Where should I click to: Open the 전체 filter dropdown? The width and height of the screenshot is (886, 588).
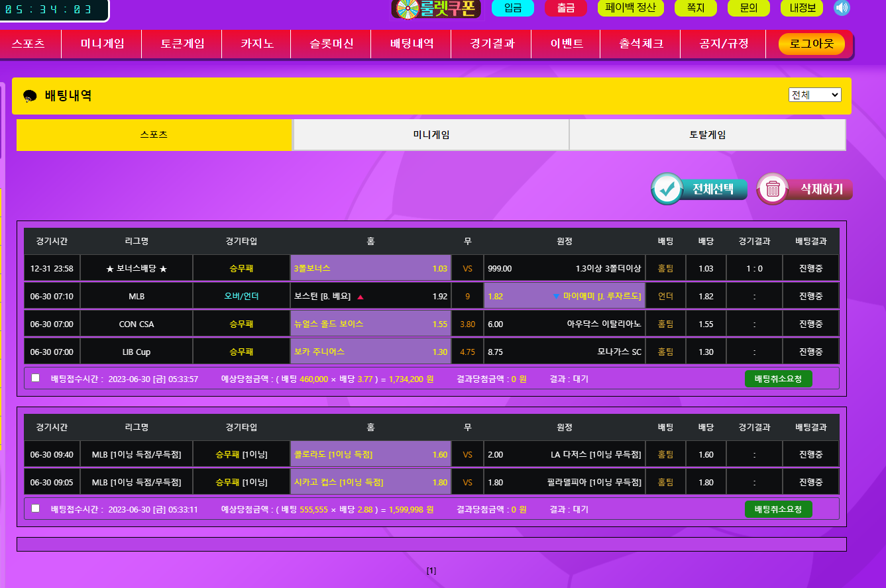point(814,95)
